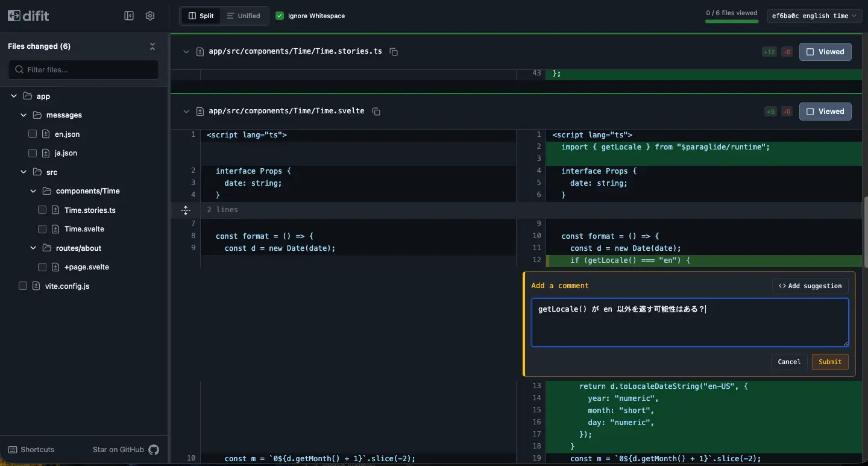This screenshot has width=868, height=466.
Task: Check the en.json file checkbox
Action: pos(33,134)
